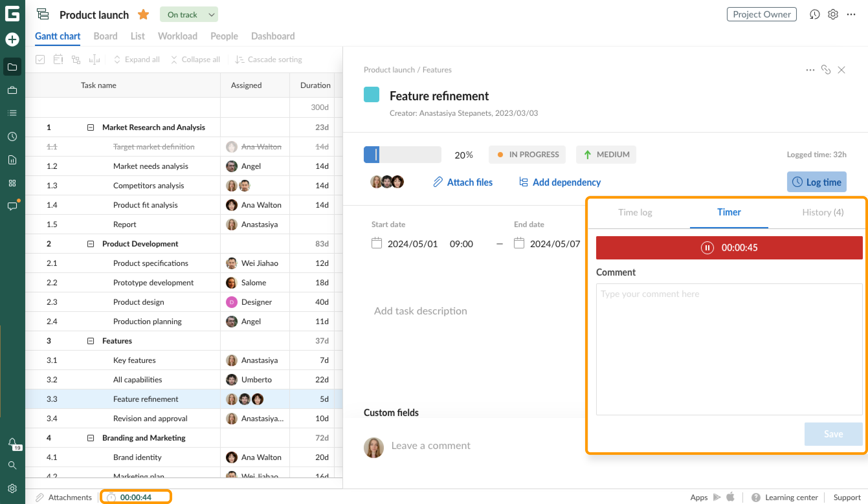Click the timer comment text field
868x504 pixels.
coord(729,349)
